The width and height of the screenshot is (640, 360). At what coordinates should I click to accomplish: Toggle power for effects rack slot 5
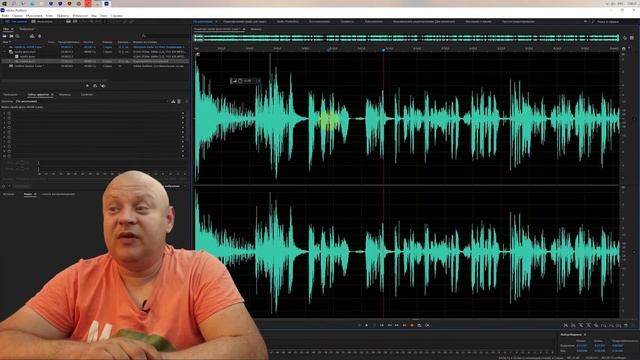coord(9,132)
